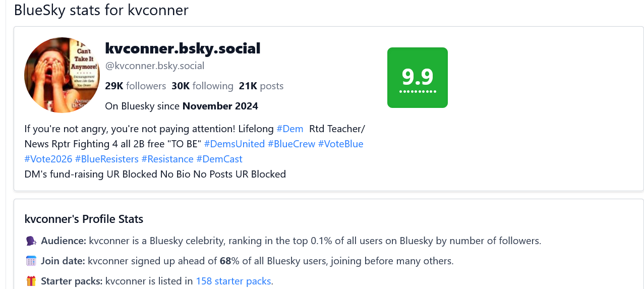This screenshot has width=644, height=289.
Task: Open the 158 starter packs link
Action: click(x=233, y=281)
